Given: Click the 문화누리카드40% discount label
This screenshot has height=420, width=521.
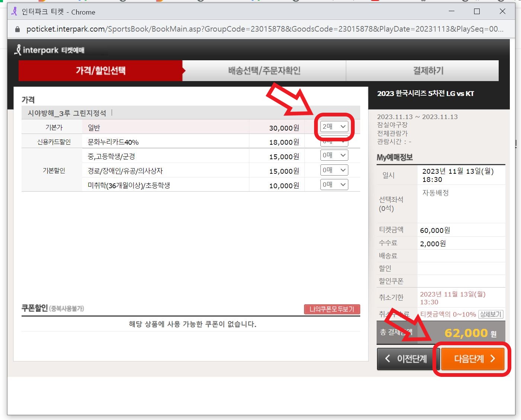Looking at the screenshot, I should click(x=113, y=142).
